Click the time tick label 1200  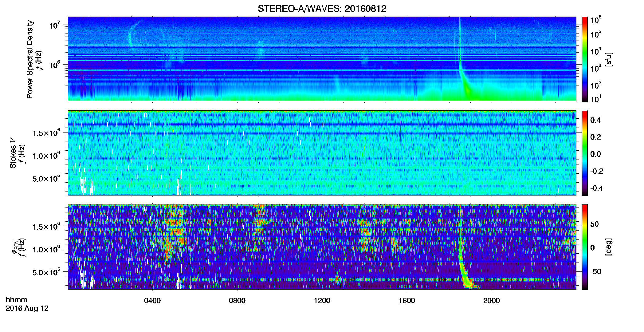(x=322, y=300)
